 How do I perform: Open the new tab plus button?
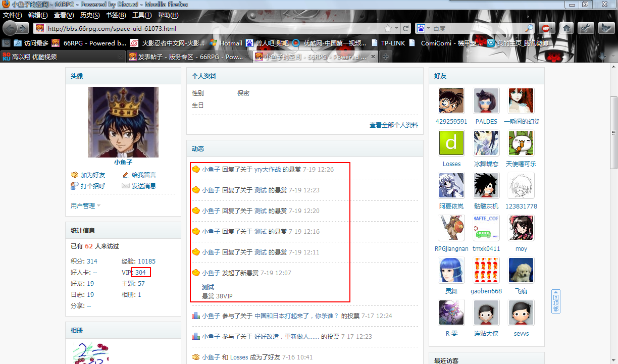click(385, 57)
